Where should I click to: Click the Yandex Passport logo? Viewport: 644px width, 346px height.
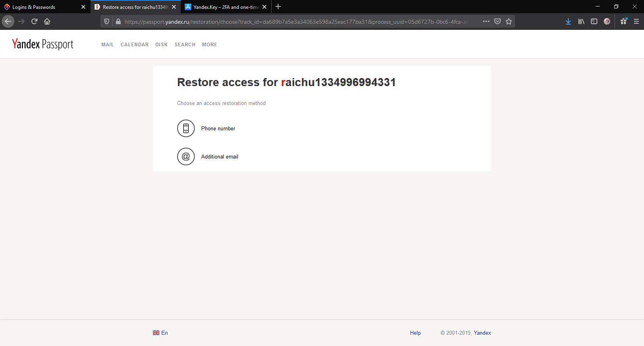[43, 44]
